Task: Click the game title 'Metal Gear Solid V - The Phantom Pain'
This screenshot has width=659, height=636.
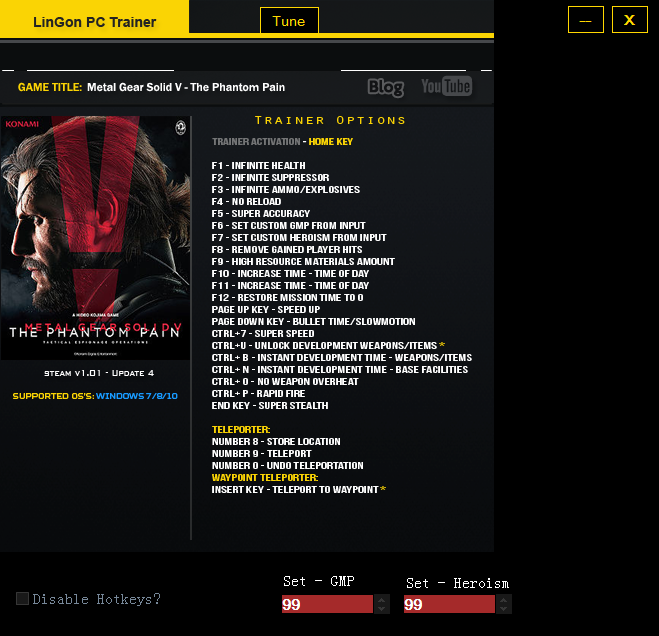Action: [186, 87]
